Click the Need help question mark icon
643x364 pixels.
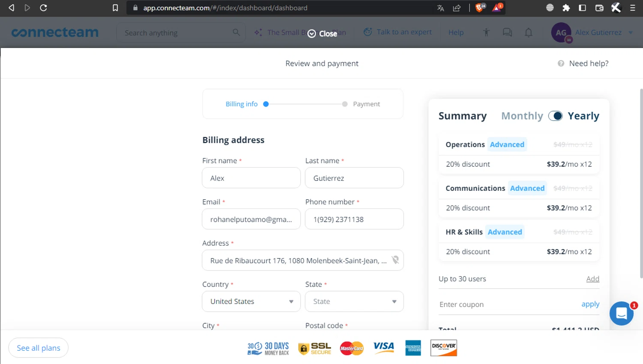pyautogui.click(x=561, y=63)
